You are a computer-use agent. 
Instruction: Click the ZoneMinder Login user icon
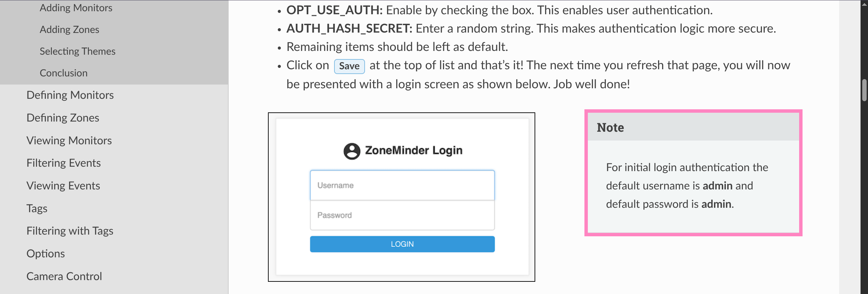coord(352,151)
